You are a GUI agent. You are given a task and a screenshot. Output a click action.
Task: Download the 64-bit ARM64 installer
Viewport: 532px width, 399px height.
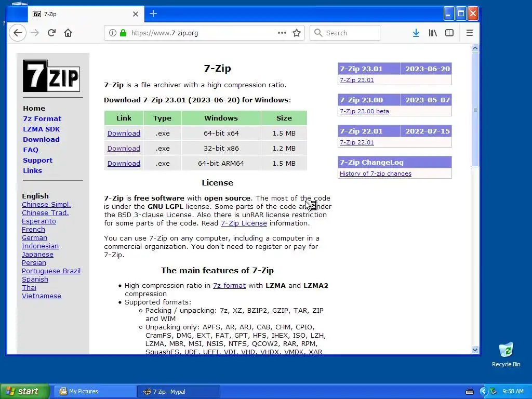(x=124, y=163)
